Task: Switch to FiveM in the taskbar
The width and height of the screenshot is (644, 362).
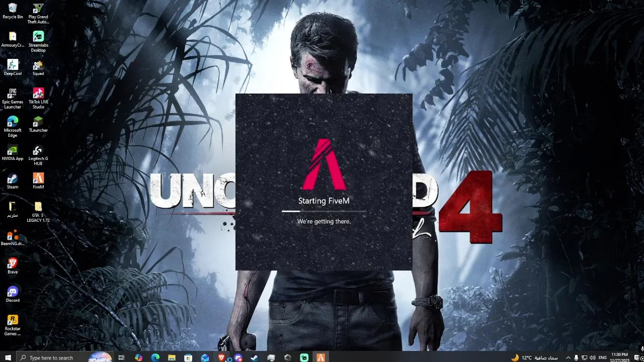Action: (321, 357)
